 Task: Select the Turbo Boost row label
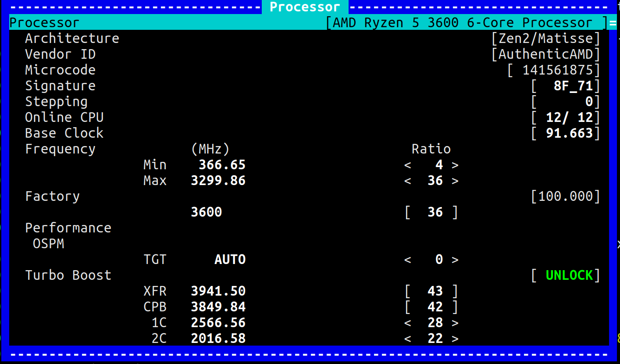68,275
